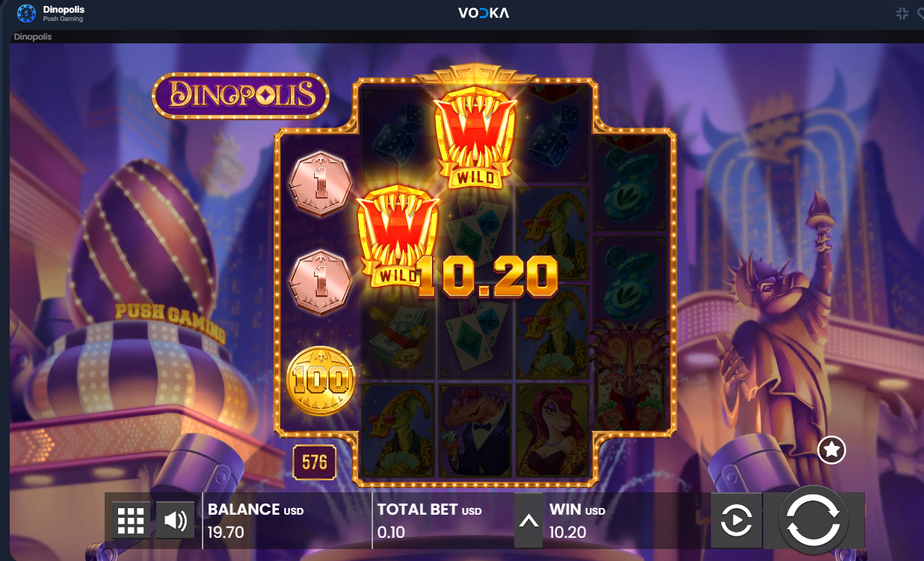The image size is (924, 561).
Task: Click the blue casino chip icon
Action: (26, 13)
